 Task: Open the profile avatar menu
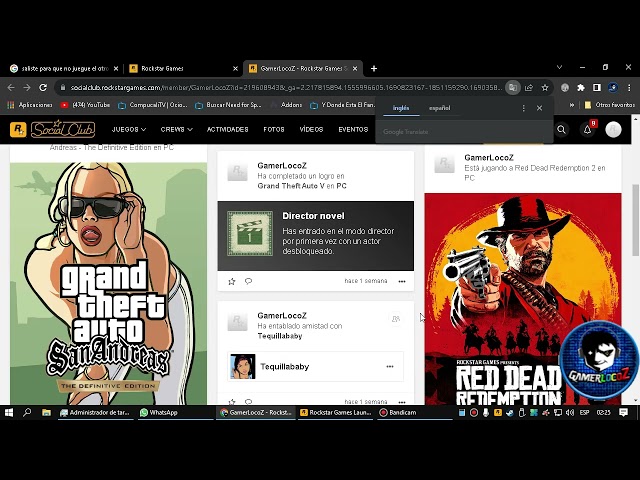[x=613, y=129]
